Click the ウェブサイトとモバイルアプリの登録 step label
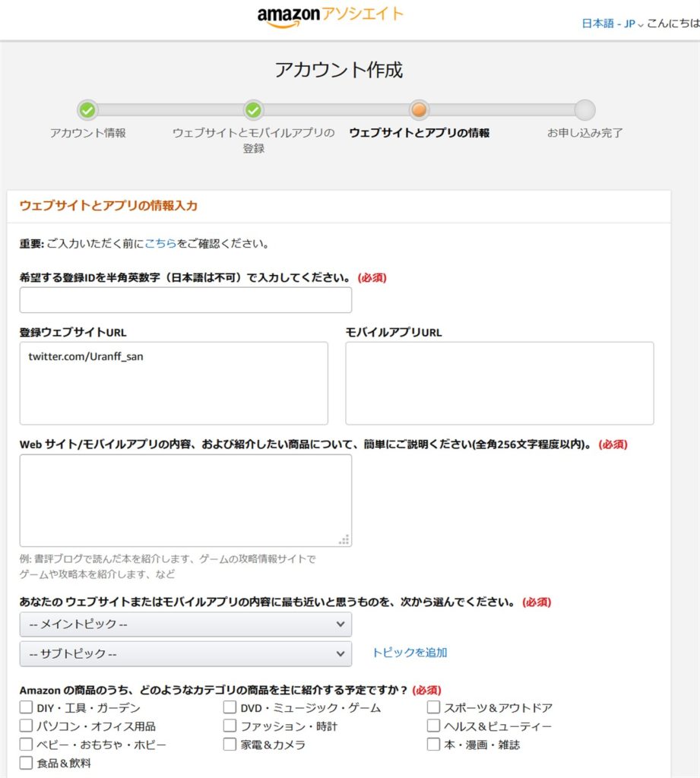Viewport: 700px width, 778px height. click(253, 141)
